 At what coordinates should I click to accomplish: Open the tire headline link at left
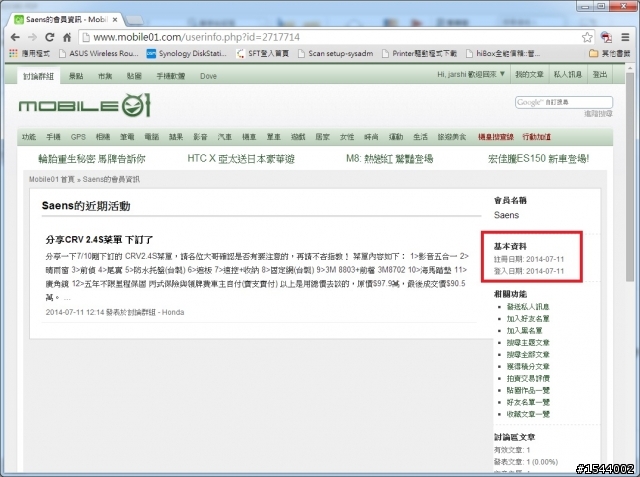[x=92, y=159]
